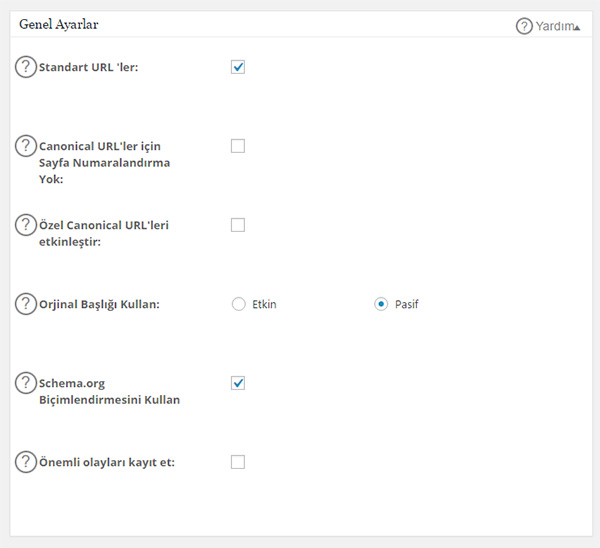Click the help icon beside Schema.org Biçimlendirmesini
This screenshot has height=548, width=600.
25,384
